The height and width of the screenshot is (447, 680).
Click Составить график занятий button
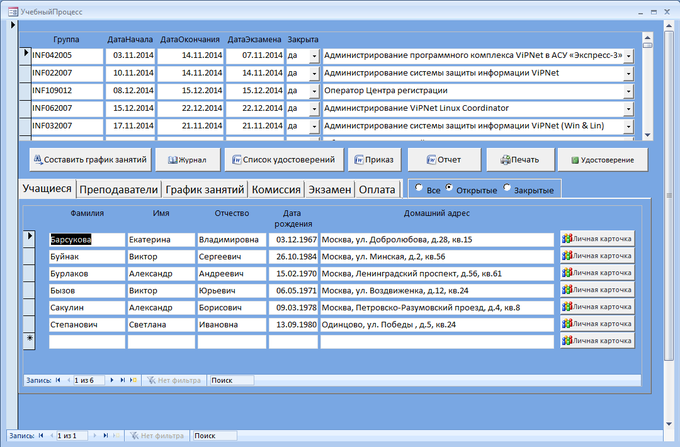click(x=90, y=159)
